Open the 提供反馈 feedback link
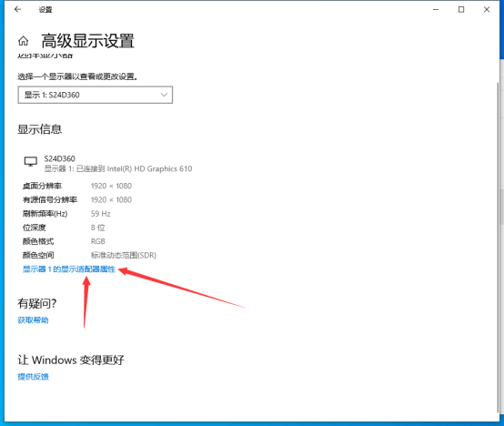Image resolution: width=504 pixels, height=426 pixels. (x=33, y=377)
